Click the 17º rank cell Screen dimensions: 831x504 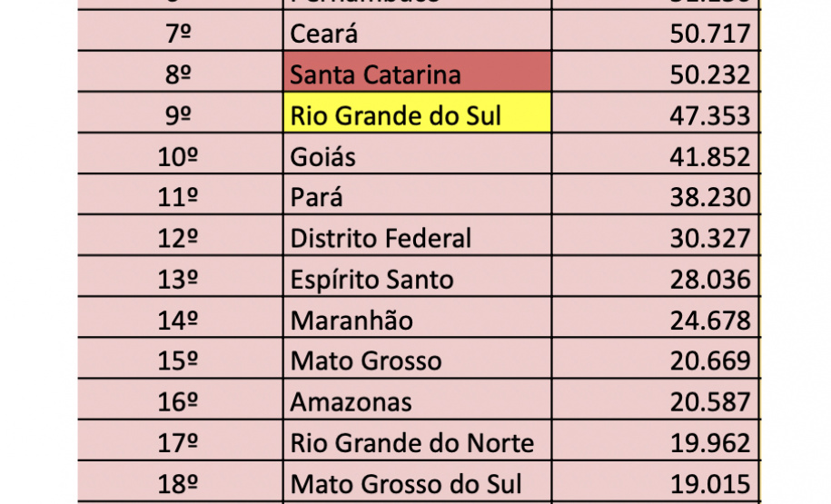pos(179,443)
